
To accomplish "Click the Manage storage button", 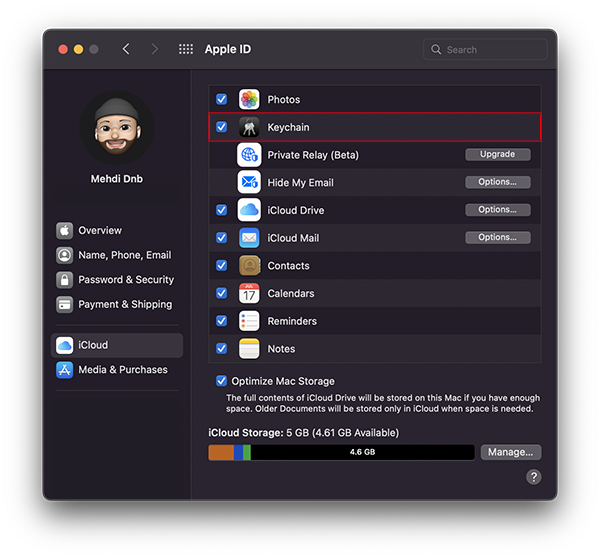I will (x=511, y=452).
